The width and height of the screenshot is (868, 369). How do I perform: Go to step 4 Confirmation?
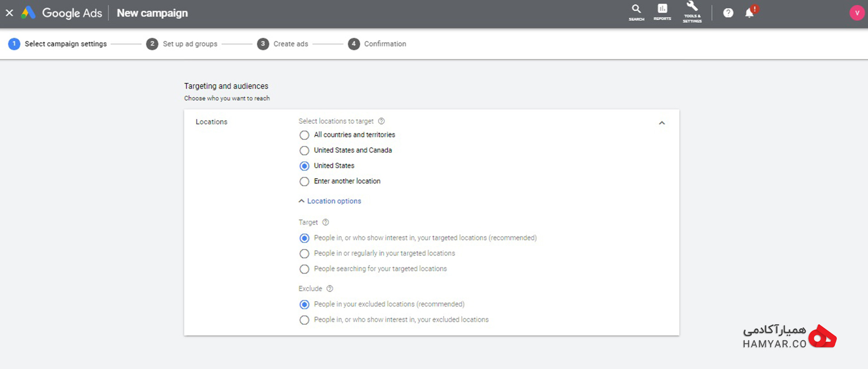click(377, 44)
